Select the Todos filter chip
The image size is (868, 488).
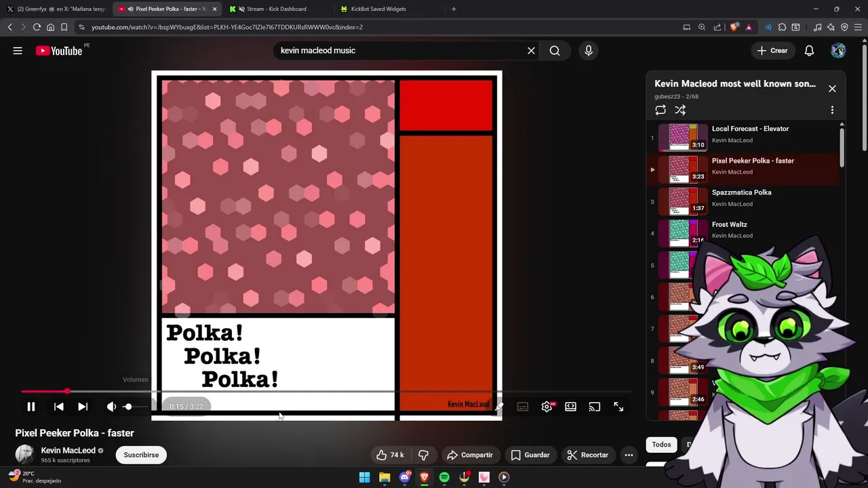tap(661, 445)
